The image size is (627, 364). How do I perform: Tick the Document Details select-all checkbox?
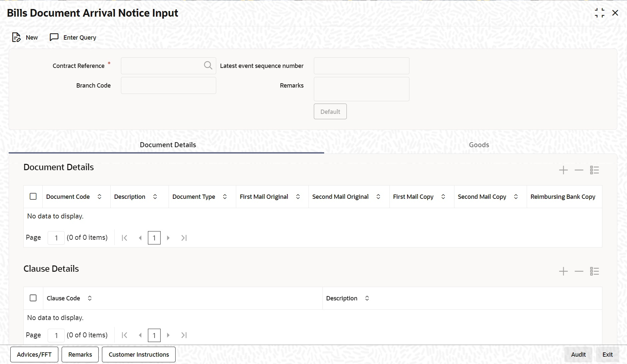click(33, 196)
